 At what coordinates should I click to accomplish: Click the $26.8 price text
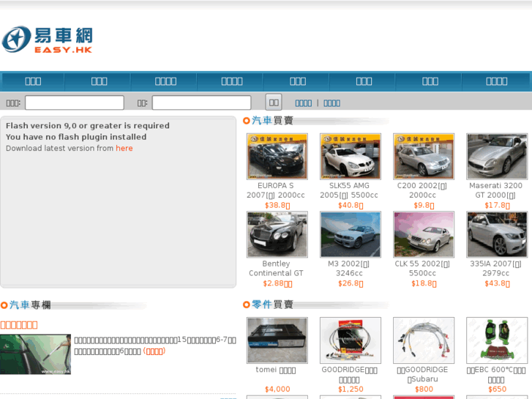[x=351, y=283]
